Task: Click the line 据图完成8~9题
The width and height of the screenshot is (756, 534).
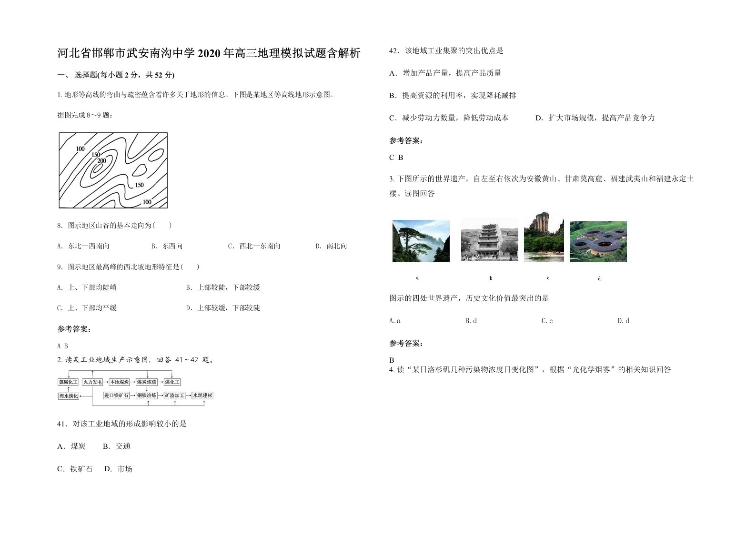Action: pos(85,115)
